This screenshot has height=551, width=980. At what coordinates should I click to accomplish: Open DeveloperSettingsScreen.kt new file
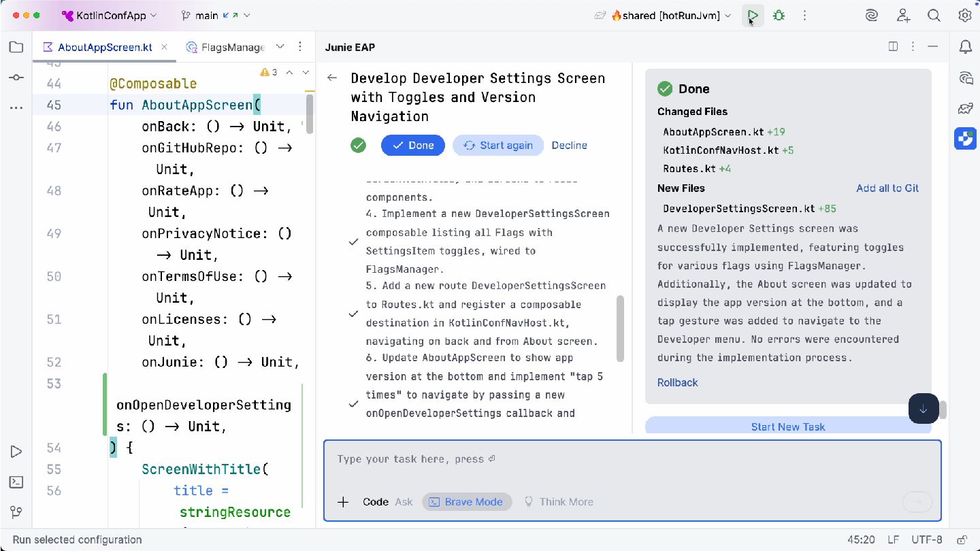(x=739, y=209)
